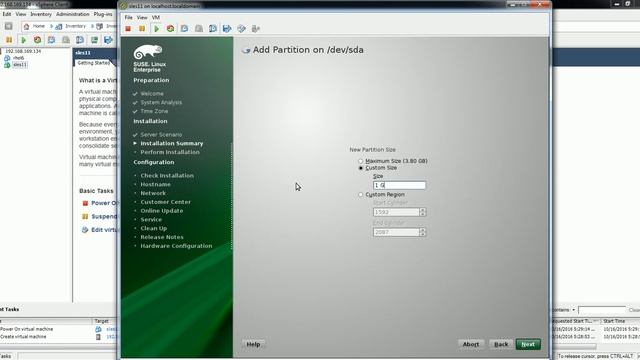Click the Take Snapshot icon in vSphere Client toolbar
This screenshot has height=360, width=640.
pos(51,40)
